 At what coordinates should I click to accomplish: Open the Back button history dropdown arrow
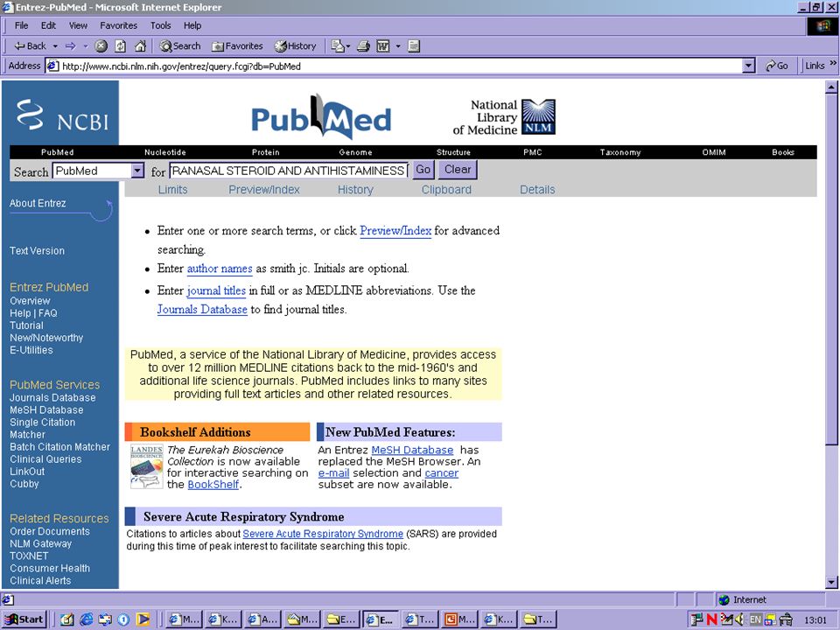tap(54, 46)
